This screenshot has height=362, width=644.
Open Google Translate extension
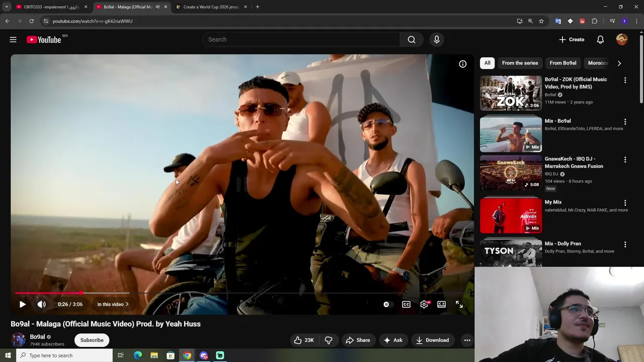pos(558,21)
